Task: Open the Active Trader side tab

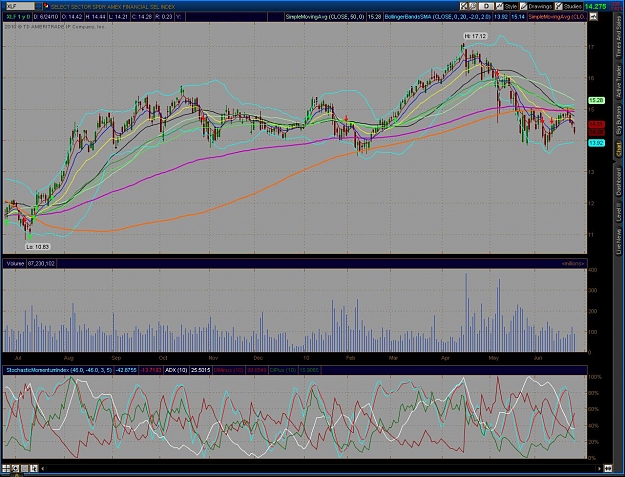Action: tap(619, 82)
